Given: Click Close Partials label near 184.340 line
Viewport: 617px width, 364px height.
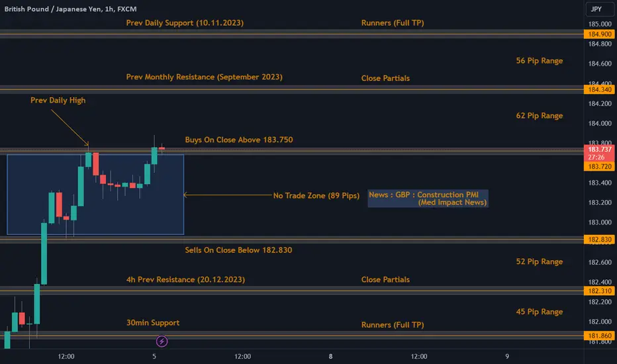Looking at the screenshot, I should pyautogui.click(x=385, y=78).
